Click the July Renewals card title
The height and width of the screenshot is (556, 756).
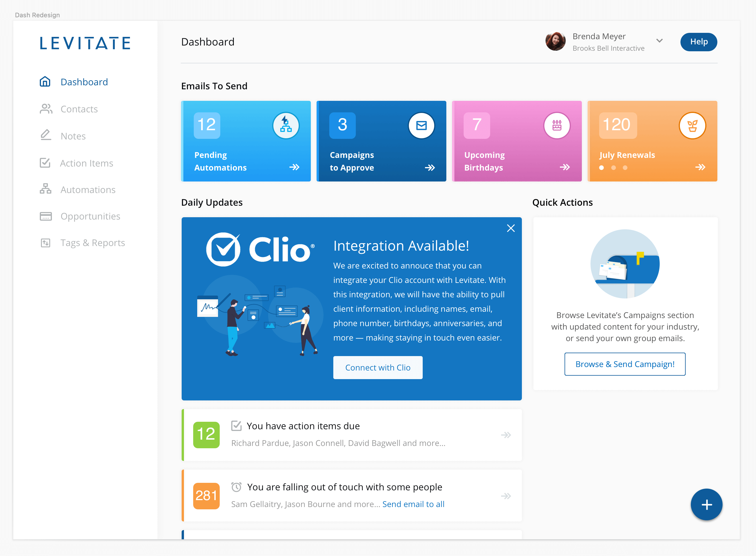tap(627, 155)
